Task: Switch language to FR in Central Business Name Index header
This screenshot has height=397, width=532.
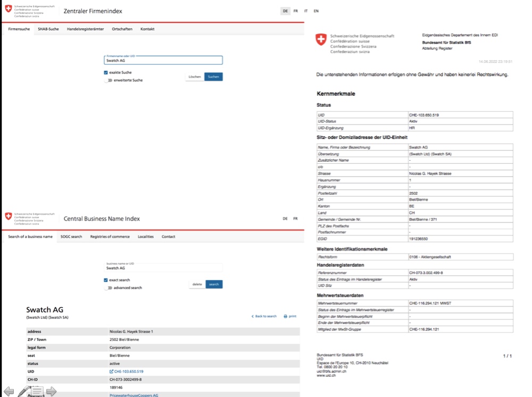Action: 295,219
